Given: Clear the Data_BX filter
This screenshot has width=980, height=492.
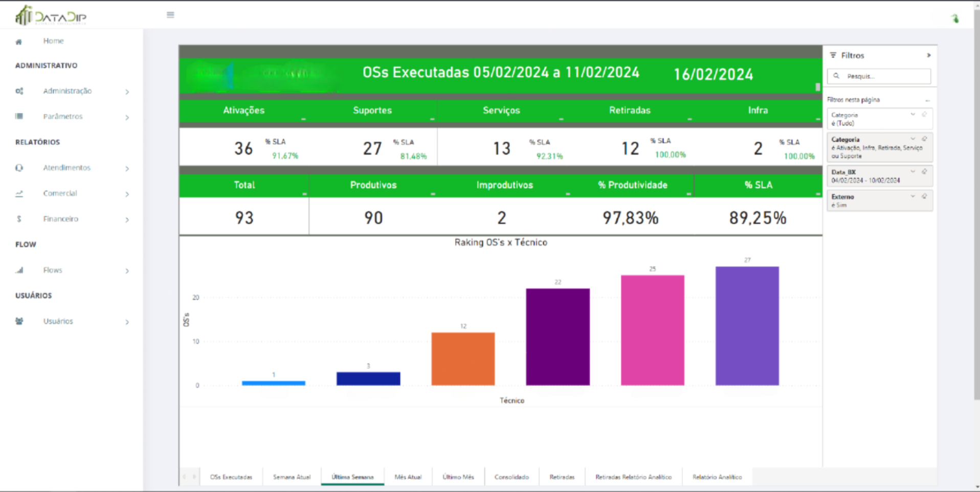Looking at the screenshot, I should coord(924,171).
